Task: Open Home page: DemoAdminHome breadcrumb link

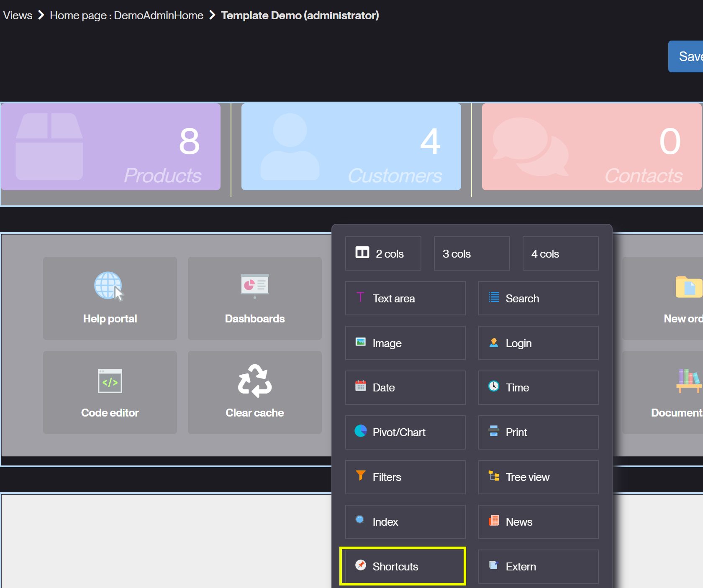Action: (x=126, y=15)
